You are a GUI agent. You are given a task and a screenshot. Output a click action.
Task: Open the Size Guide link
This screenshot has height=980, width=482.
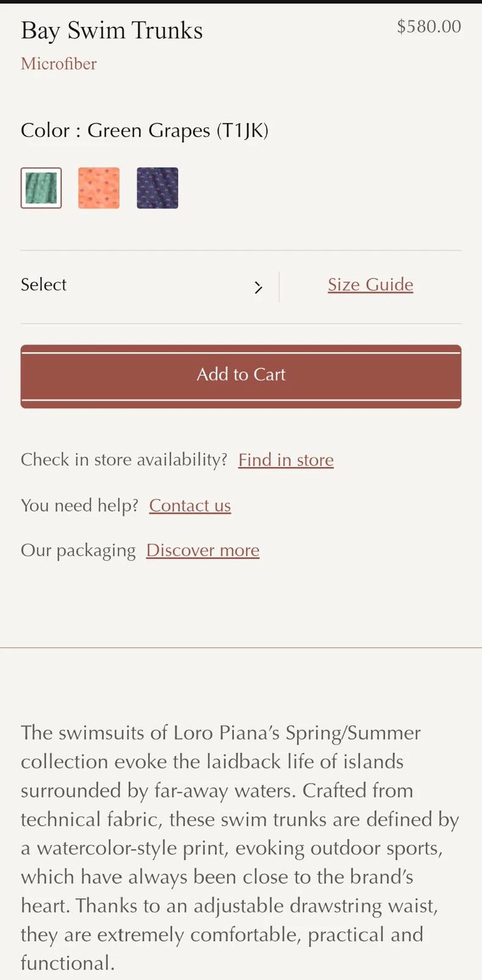point(370,285)
